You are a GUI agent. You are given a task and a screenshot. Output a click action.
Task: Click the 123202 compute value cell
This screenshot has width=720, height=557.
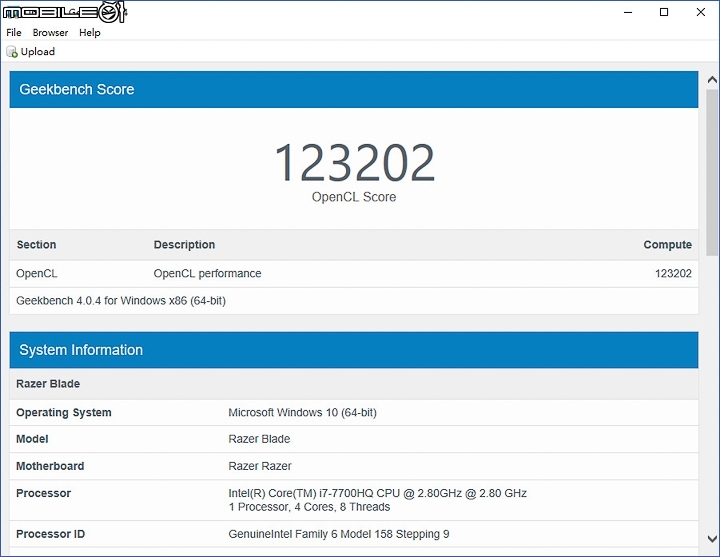tap(673, 274)
